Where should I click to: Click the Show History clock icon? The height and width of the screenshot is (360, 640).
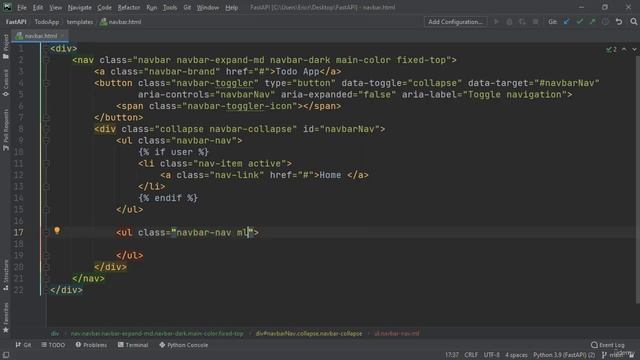click(606, 22)
